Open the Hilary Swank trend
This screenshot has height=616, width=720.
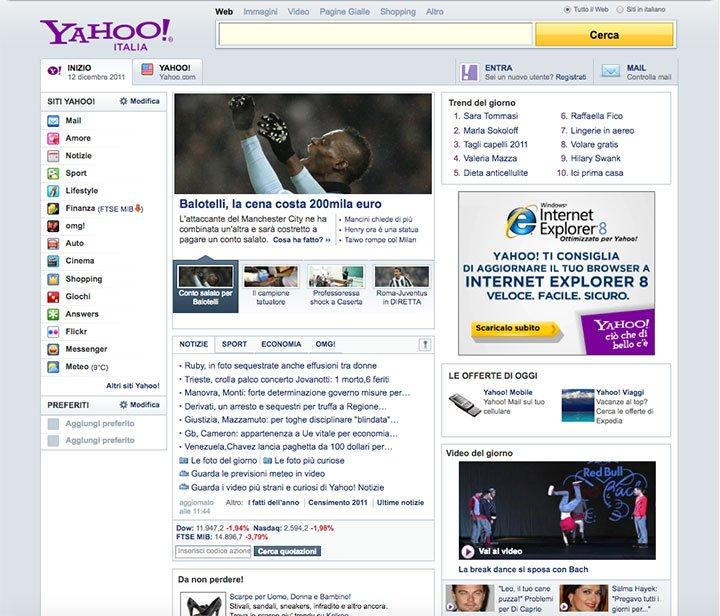pyautogui.click(x=595, y=158)
